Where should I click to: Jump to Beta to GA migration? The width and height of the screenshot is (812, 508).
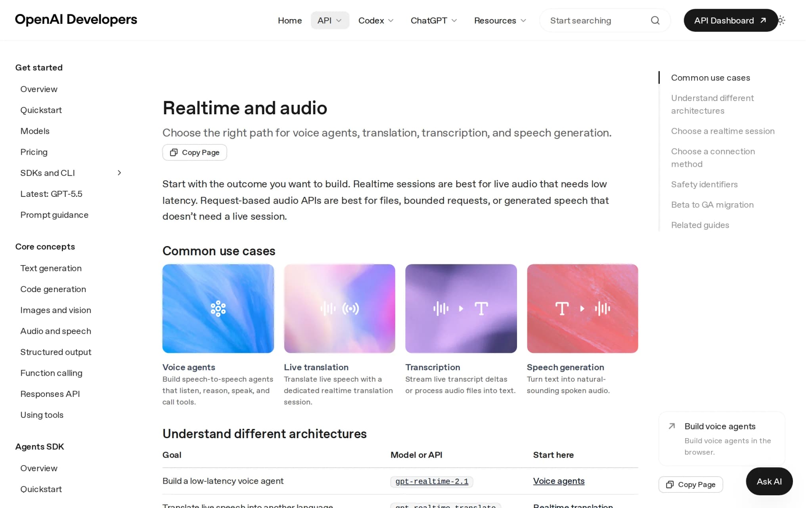click(712, 205)
